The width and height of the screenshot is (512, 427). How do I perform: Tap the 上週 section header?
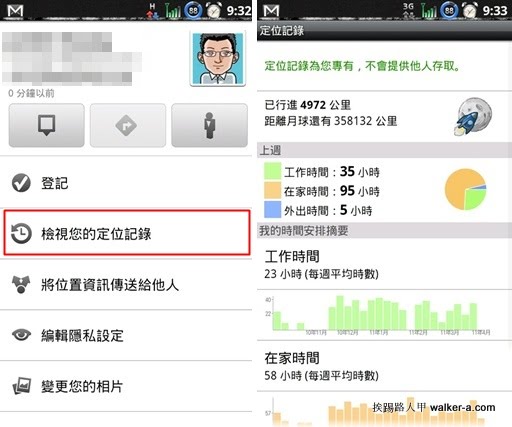point(384,150)
